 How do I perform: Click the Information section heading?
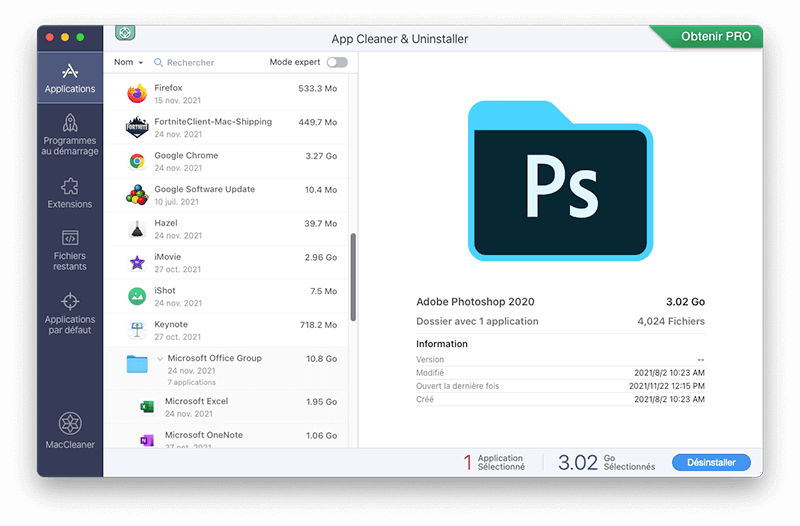tap(442, 343)
